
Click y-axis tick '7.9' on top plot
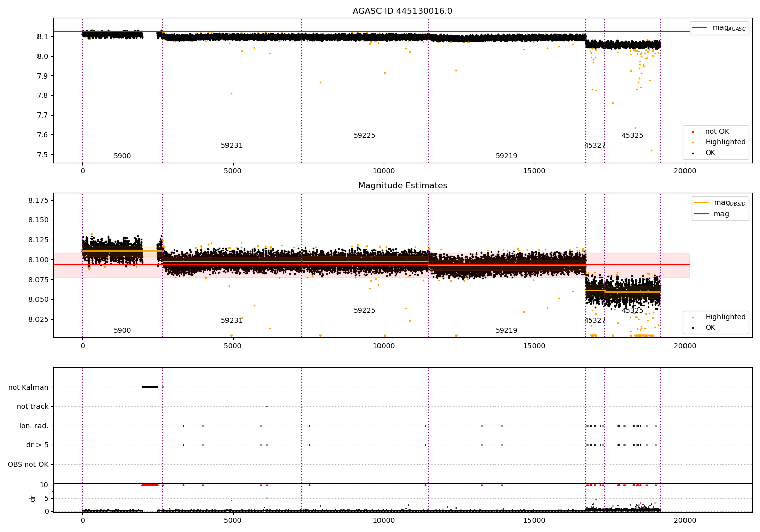point(43,76)
